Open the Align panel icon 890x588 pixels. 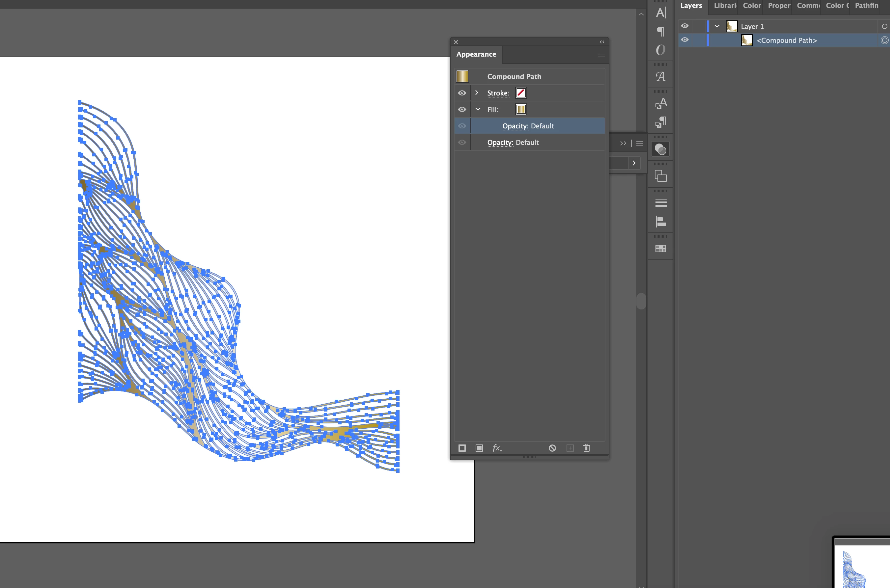[x=661, y=222]
